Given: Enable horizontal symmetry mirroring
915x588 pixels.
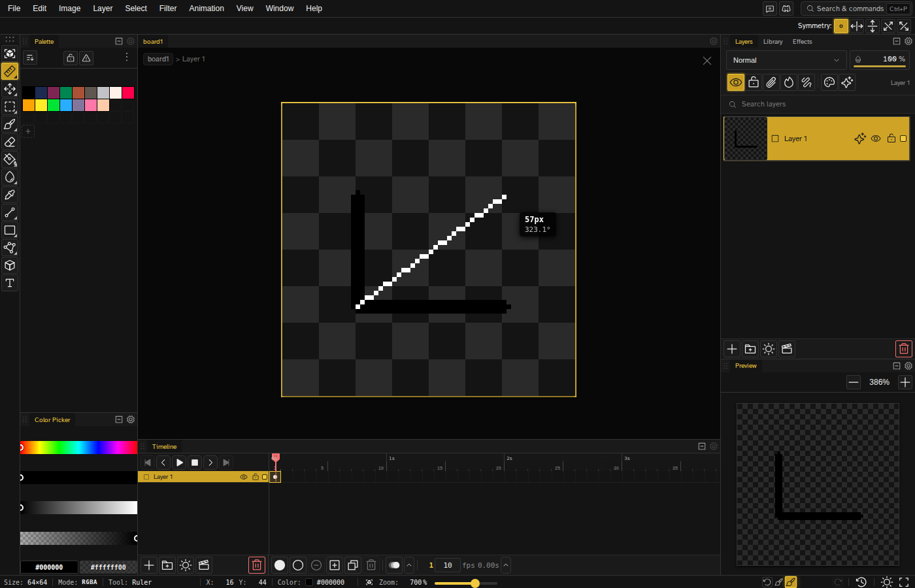Looking at the screenshot, I should pos(857,26).
